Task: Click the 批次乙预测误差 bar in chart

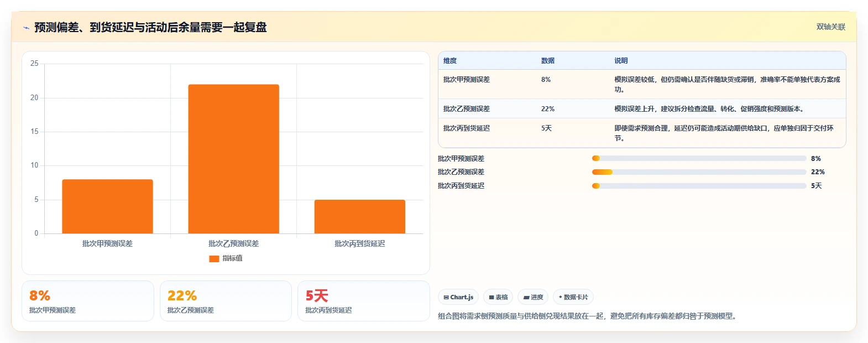Action: click(x=233, y=159)
